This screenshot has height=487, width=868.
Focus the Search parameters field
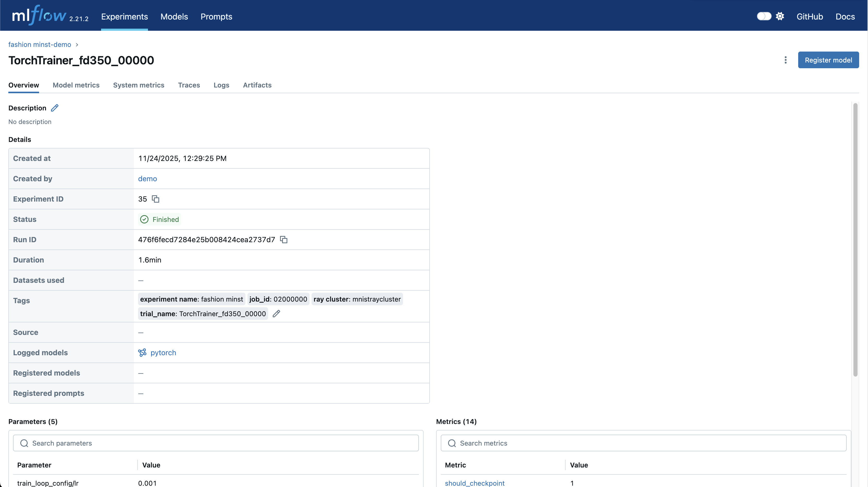(216, 443)
